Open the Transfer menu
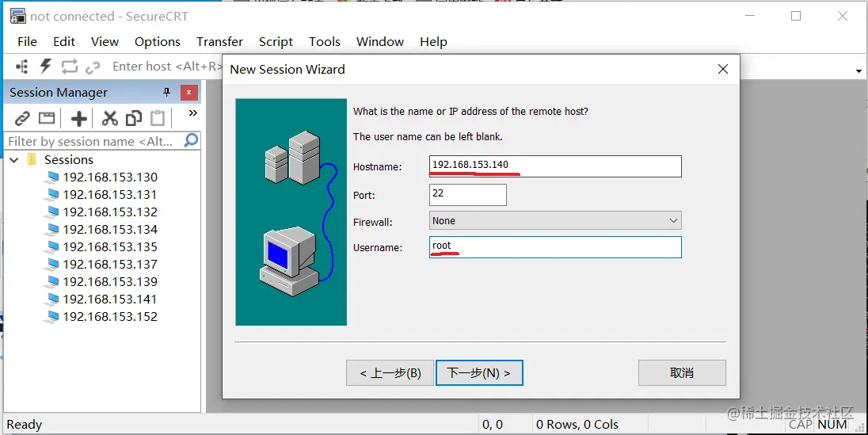 219,41
